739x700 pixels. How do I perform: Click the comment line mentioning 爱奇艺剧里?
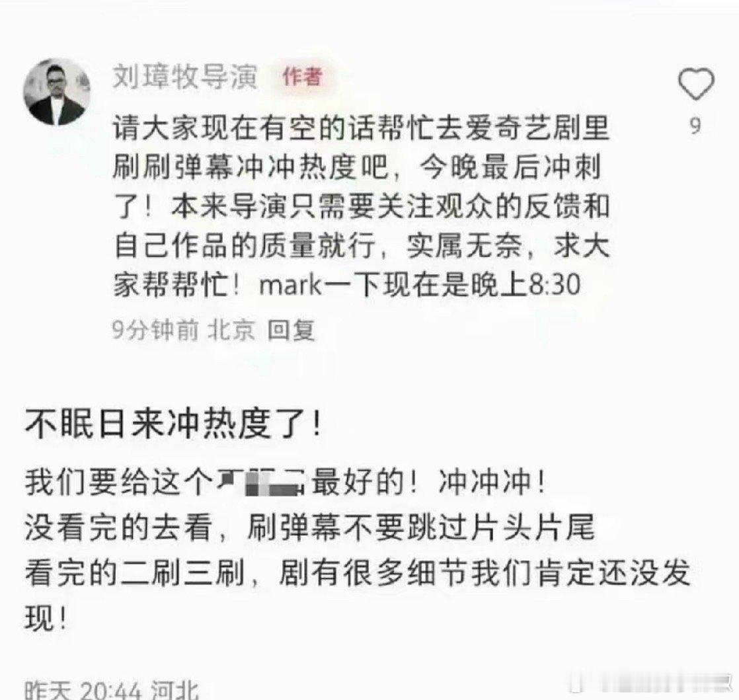click(362, 128)
